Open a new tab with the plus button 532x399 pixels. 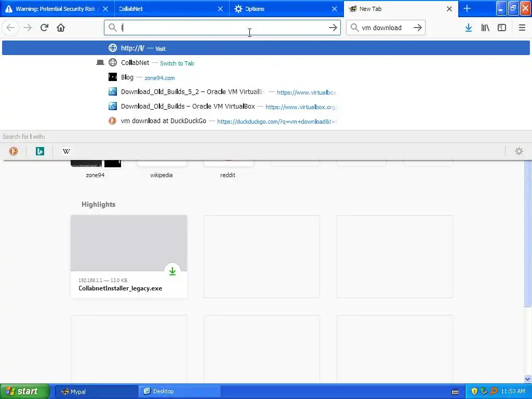click(467, 8)
